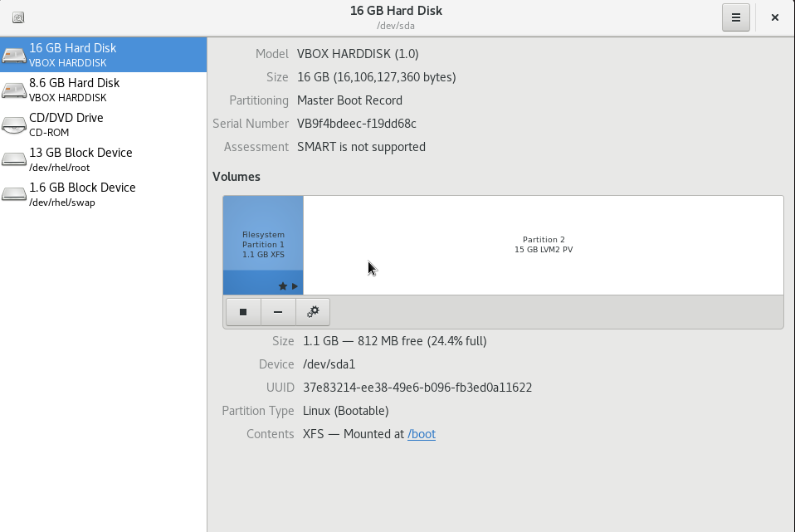Click the mounted play indicator on Partition 1
The height and width of the screenshot is (532, 795).
(295, 285)
